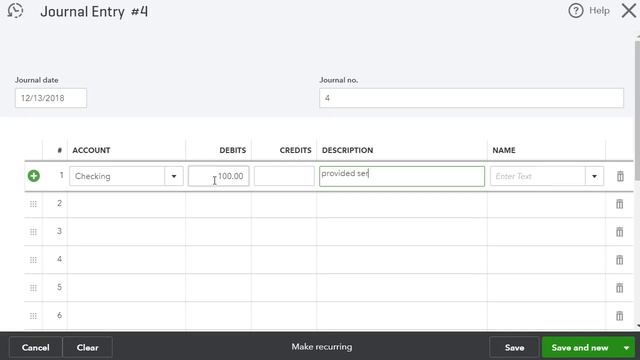640x360 pixels.
Task: Click the Save and new button
Action: click(580, 348)
